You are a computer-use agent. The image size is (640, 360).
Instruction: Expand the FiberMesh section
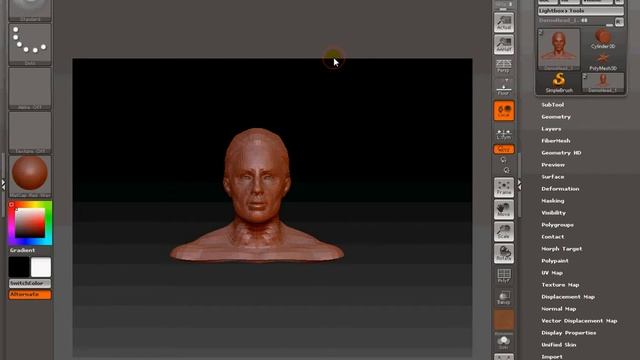(556, 141)
